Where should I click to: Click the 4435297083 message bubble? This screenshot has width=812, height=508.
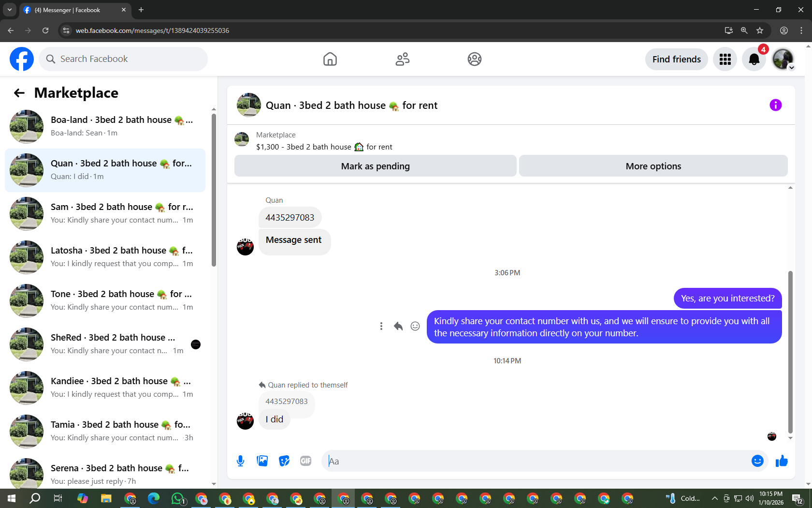point(290,218)
